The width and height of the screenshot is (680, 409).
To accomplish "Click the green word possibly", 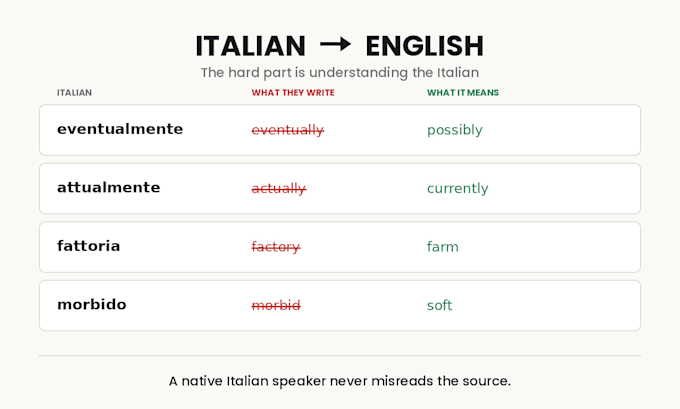I will 454,130.
